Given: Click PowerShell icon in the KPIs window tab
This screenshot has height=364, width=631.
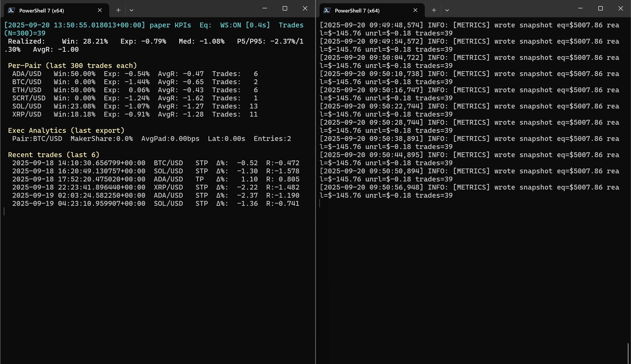Looking at the screenshot, I should (11, 10).
